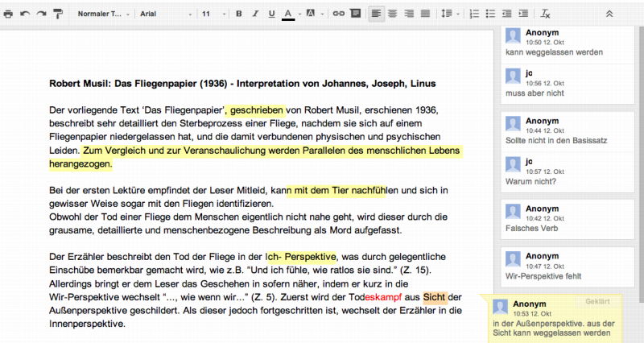Select the paint format tool
This screenshot has width=644, height=343.
tap(58, 14)
